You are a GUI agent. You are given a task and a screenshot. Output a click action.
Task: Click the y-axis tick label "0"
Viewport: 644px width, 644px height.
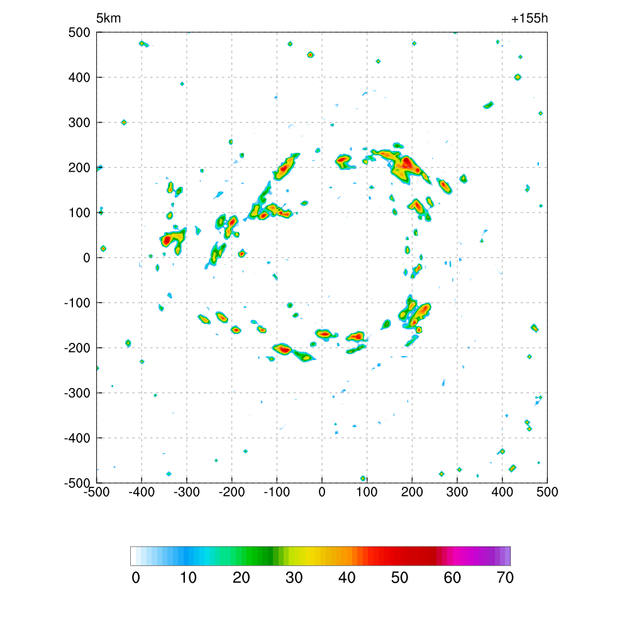click(x=87, y=258)
